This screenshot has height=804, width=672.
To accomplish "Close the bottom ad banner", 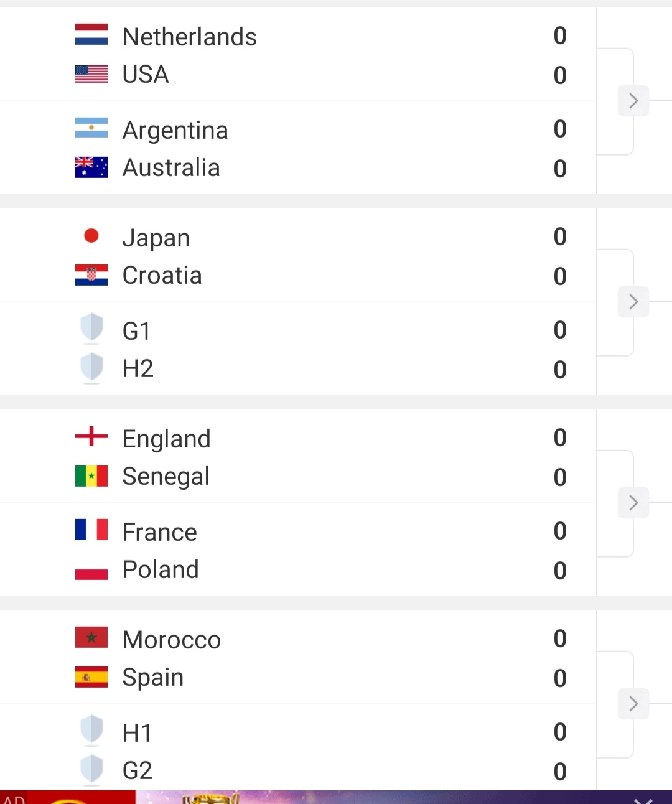I will 643,799.
